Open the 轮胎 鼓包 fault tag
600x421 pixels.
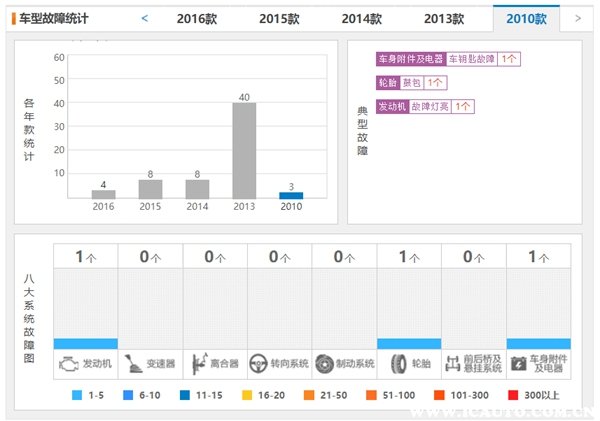pos(411,83)
